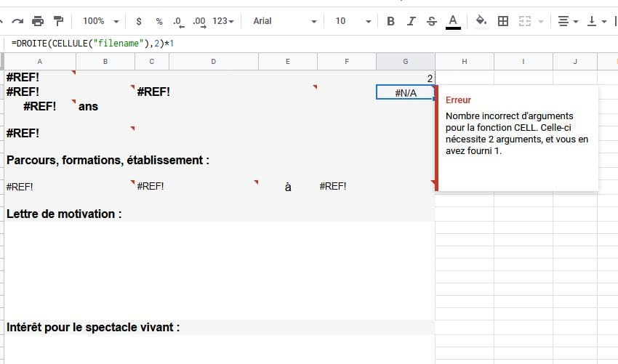Open the 123 number formats menu
Screen dimensions: 618x364
point(223,21)
